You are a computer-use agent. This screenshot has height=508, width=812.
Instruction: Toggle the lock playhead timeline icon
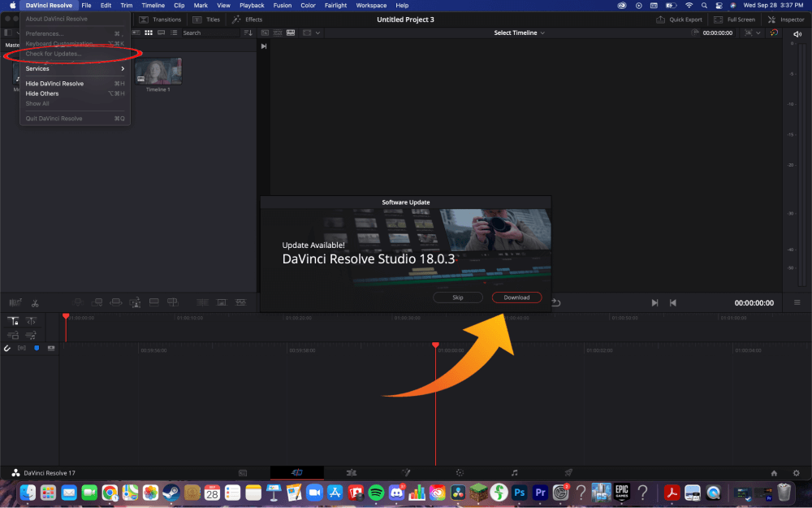(x=13, y=321)
